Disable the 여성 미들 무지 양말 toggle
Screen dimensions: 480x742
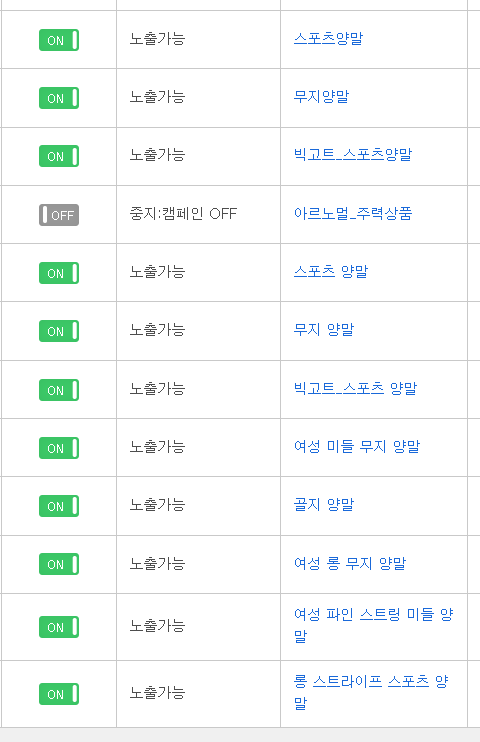pos(59,448)
